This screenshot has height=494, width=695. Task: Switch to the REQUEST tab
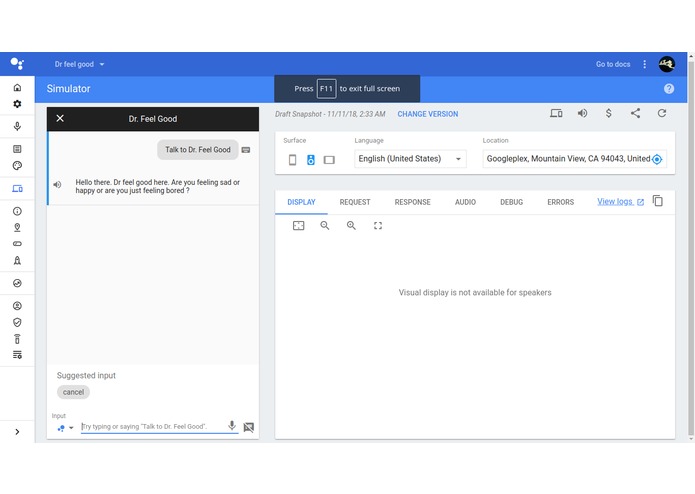pos(355,202)
